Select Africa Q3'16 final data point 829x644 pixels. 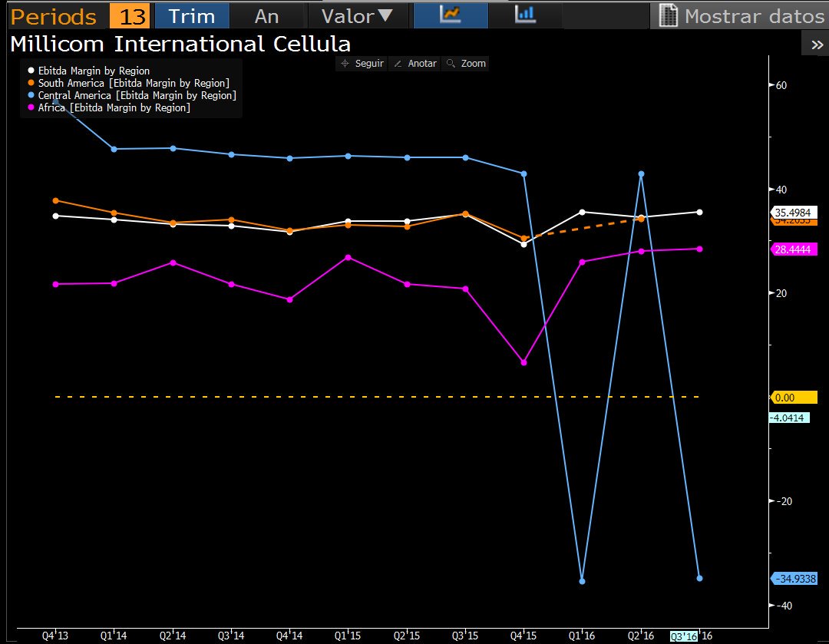(699, 249)
